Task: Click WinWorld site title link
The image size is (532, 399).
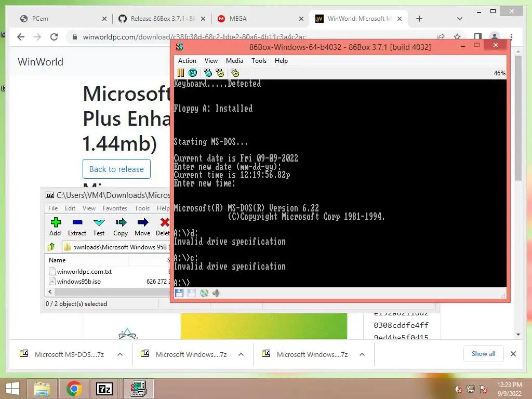Action: pyautogui.click(x=41, y=62)
